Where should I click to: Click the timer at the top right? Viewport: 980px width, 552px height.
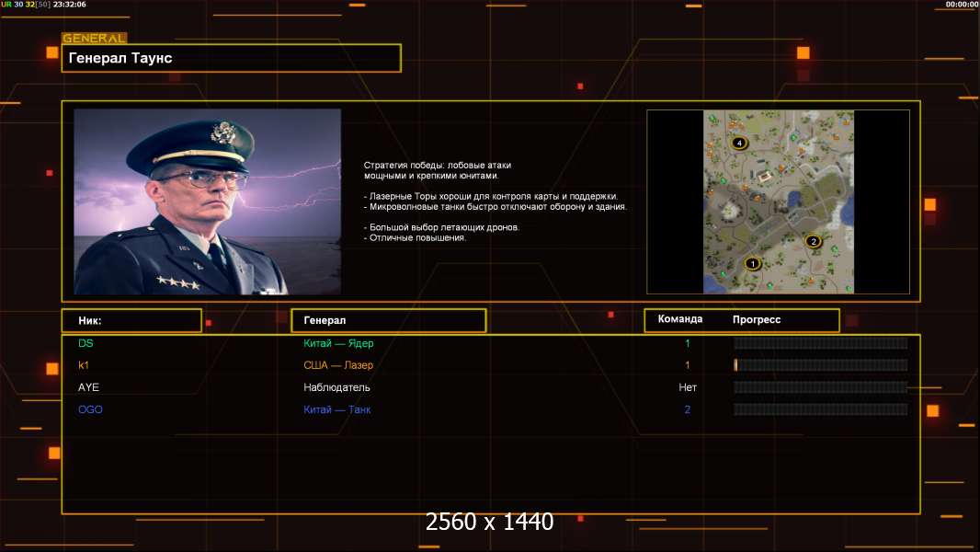962,5
